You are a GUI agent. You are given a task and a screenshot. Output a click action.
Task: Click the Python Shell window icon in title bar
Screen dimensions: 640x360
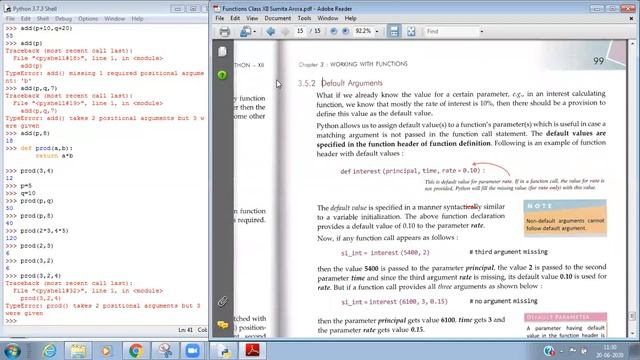8,9
